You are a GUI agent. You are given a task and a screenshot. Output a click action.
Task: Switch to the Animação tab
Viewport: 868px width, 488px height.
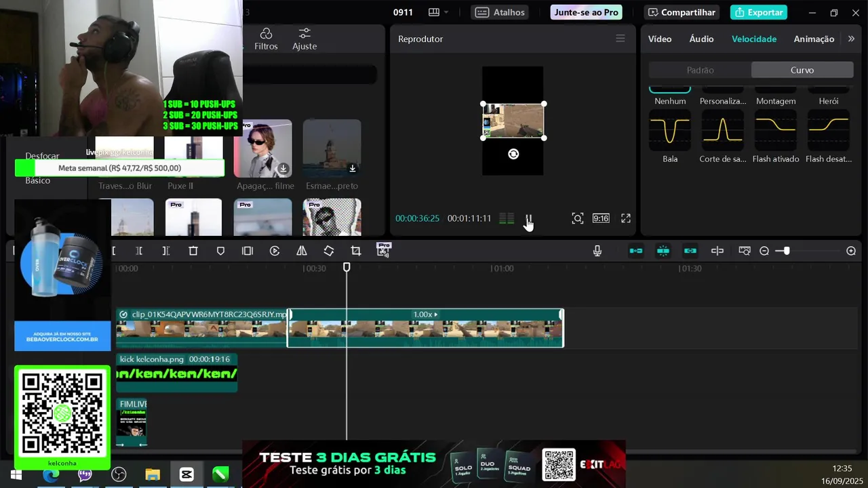[x=814, y=39]
